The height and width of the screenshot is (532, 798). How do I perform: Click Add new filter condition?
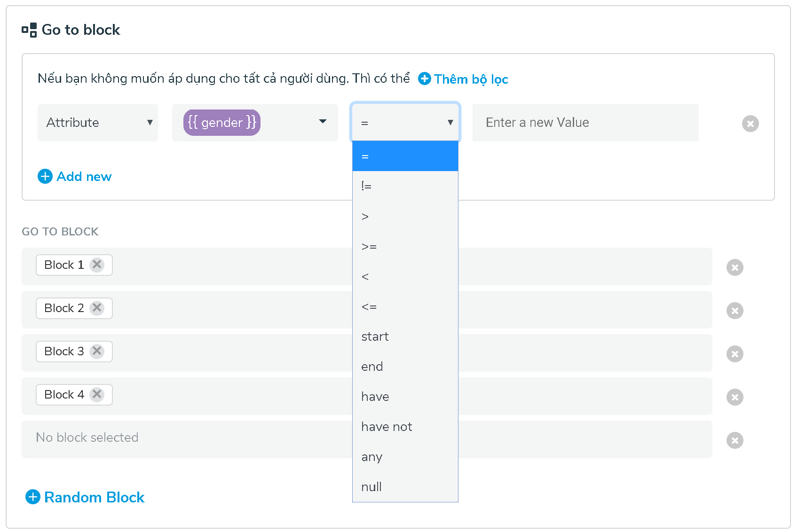coord(75,177)
